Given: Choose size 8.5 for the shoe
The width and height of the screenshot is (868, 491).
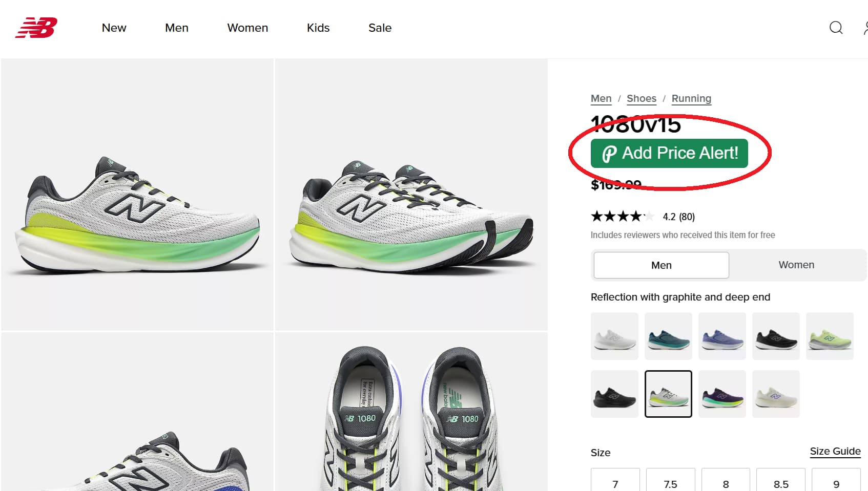Looking at the screenshot, I should point(780,483).
